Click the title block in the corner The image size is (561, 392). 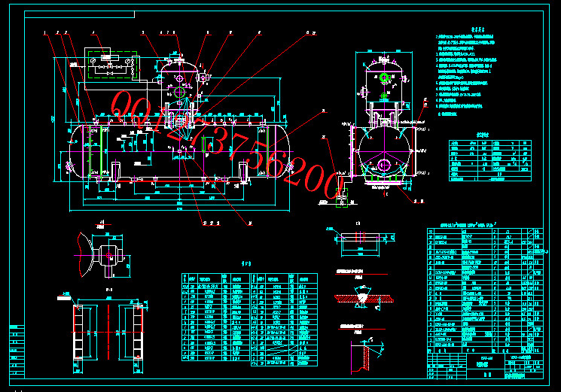point(485,366)
